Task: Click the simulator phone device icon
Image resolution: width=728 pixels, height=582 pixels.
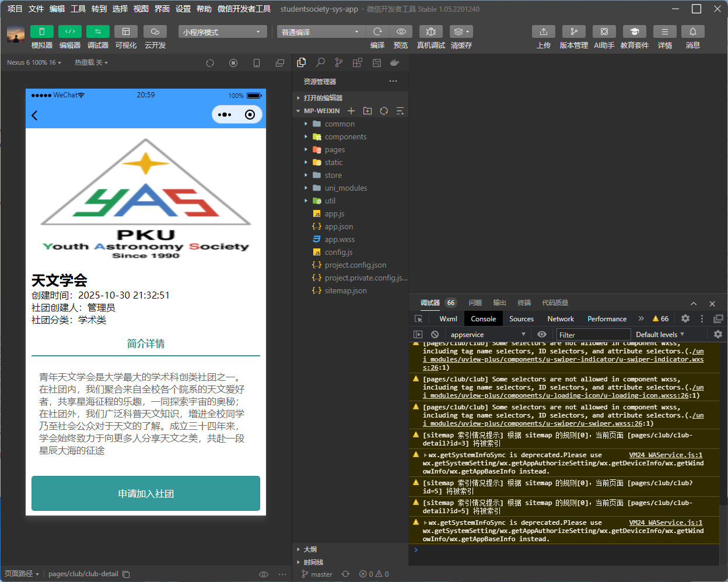Action: pyautogui.click(x=257, y=63)
